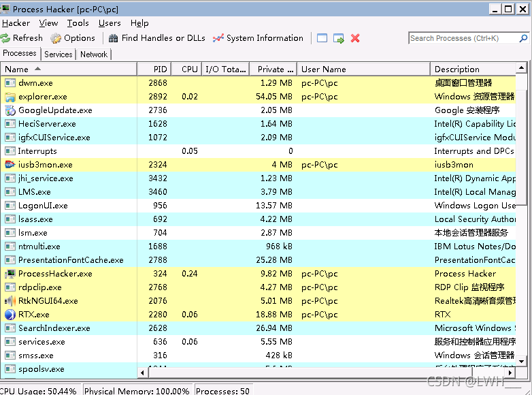
Task: Click the red X terminate icon
Action: click(x=355, y=38)
